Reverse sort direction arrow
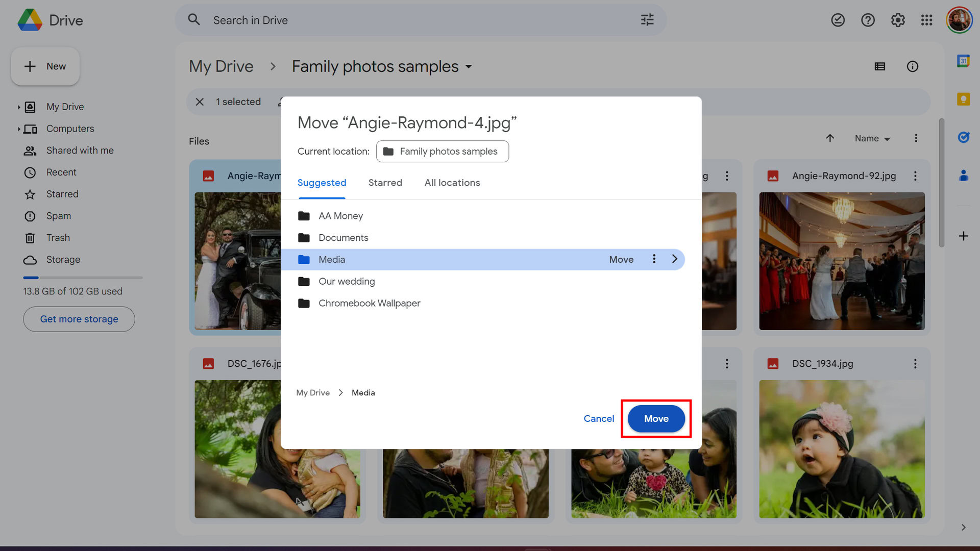980x551 pixels. point(830,138)
